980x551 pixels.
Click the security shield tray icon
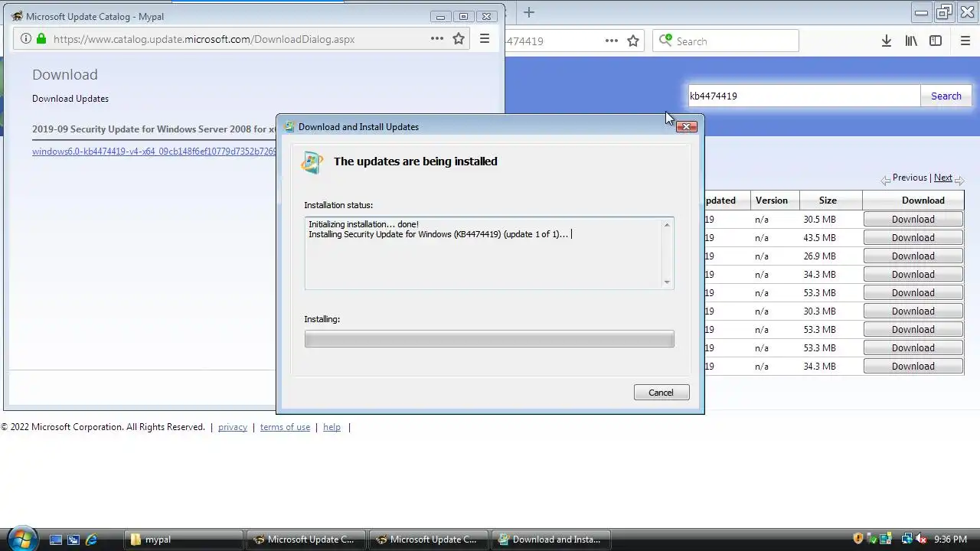pyautogui.click(x=858, y=539)
